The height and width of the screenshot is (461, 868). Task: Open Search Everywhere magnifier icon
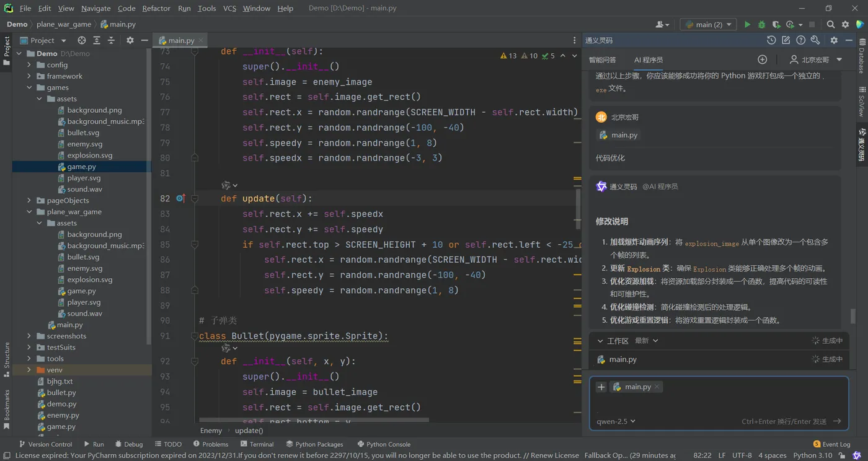coord(831,25)
